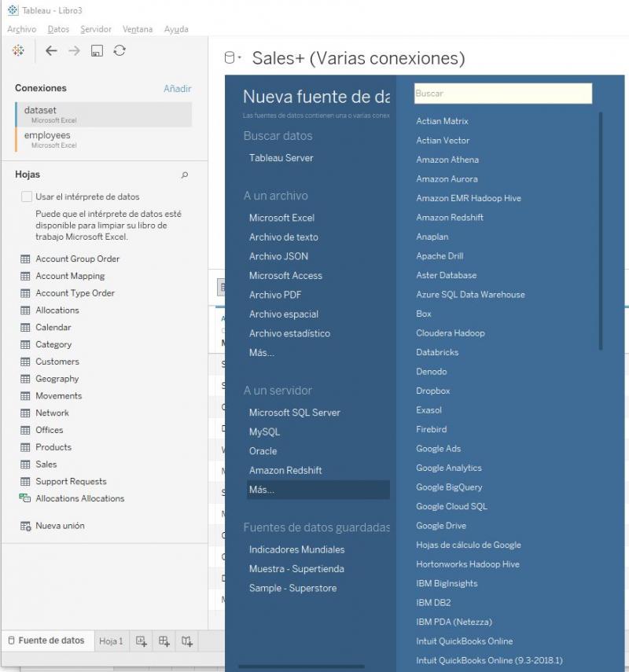Viewport: 629px width, 672px height.
Task: Enable Usar el intérprete de datos checkbox
Action: pyautogui.click(x=27, y=196)
